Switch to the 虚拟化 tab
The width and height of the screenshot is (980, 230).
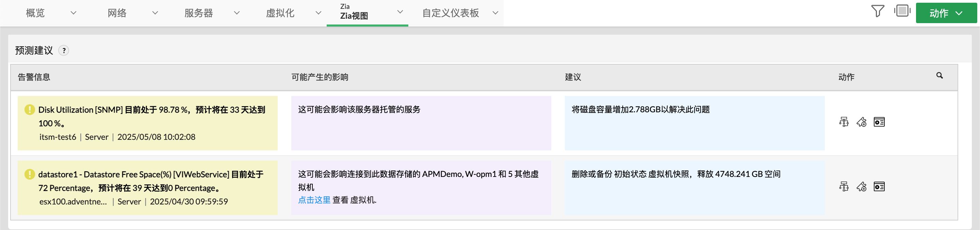280,13
